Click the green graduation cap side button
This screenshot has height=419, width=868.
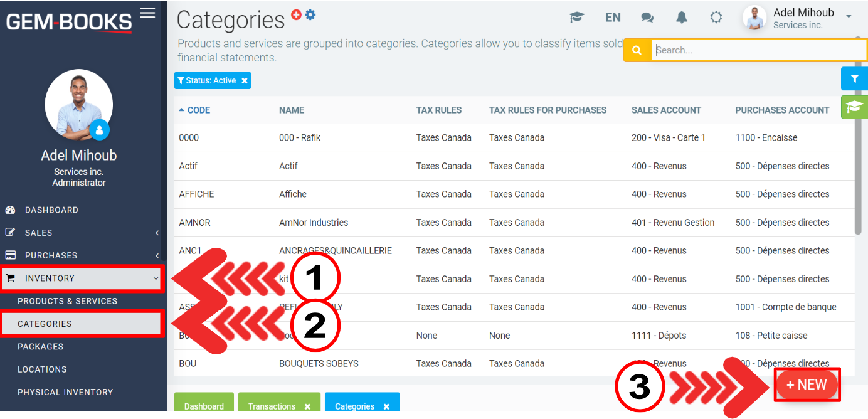click(854, 106)
